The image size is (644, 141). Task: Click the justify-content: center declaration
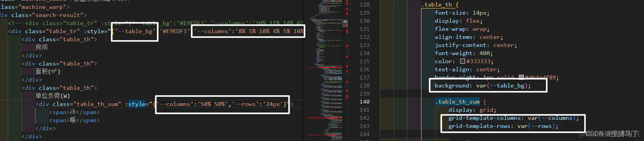coord(476,45)
